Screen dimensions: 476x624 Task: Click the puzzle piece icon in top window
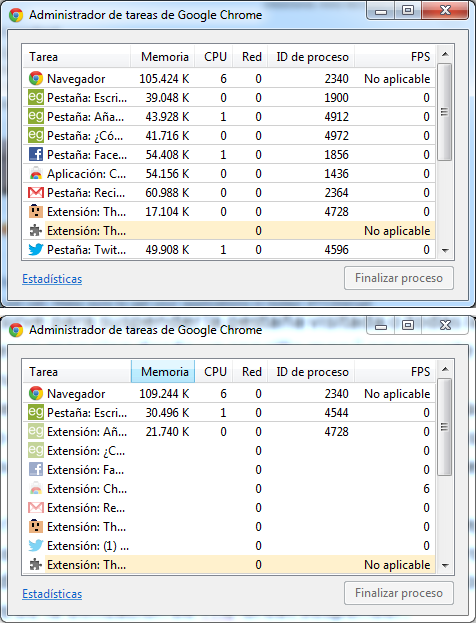pos(36,230)
